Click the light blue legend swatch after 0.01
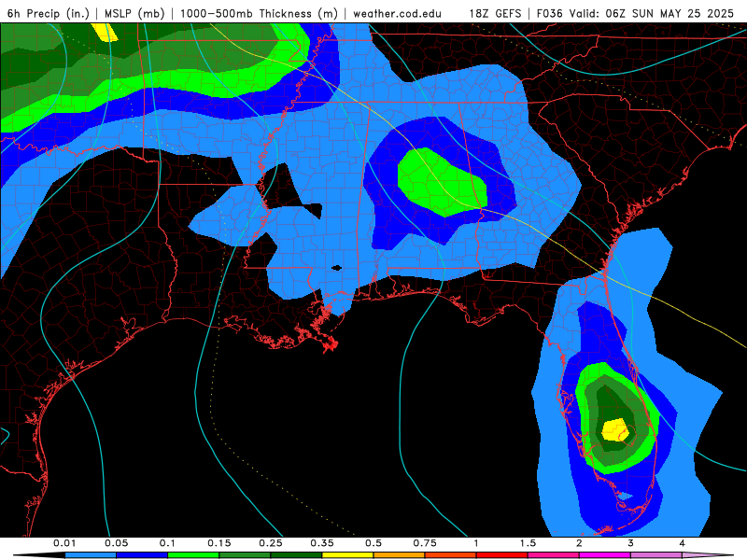The image size is (747, 560). 91,555
